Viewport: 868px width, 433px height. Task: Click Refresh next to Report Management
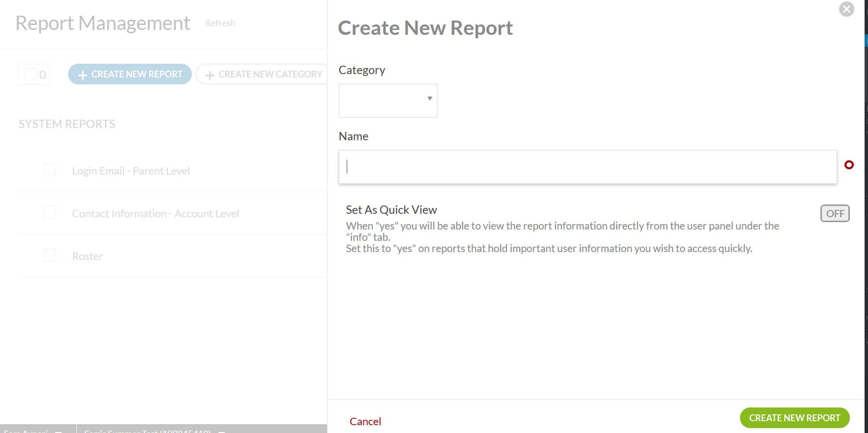(x=220, y=23)
